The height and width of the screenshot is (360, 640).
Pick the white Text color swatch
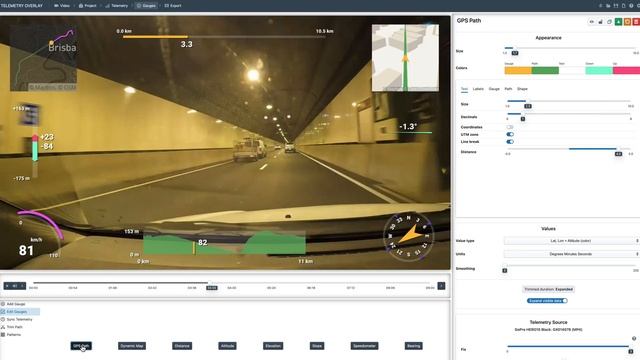[x=572, y=70]
